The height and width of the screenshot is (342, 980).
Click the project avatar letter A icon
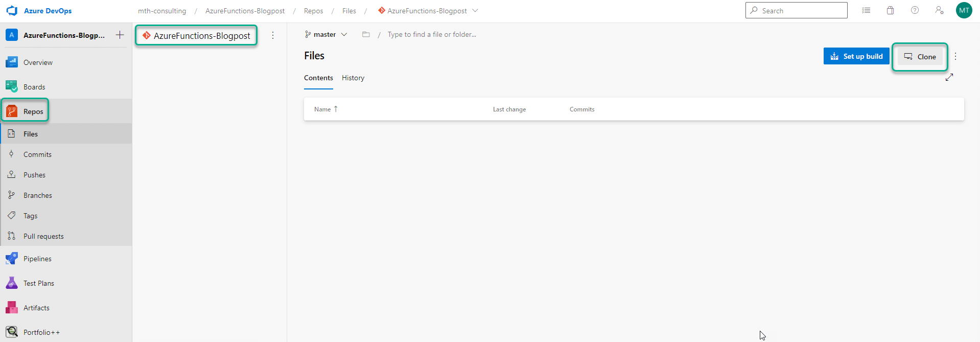coord(12,35)
